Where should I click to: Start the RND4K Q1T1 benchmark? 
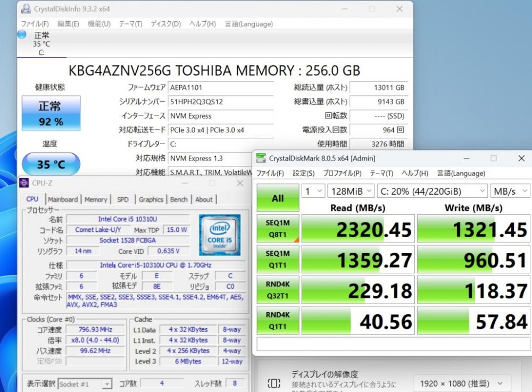pos(278,320)
